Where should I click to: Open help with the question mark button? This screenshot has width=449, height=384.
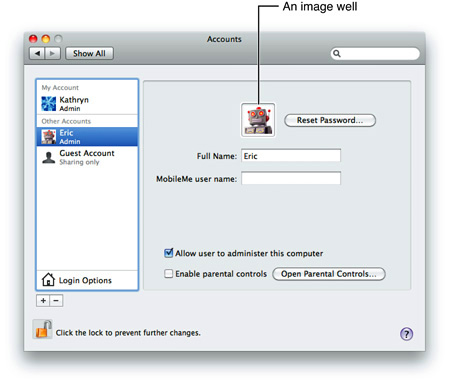point(406,334)
